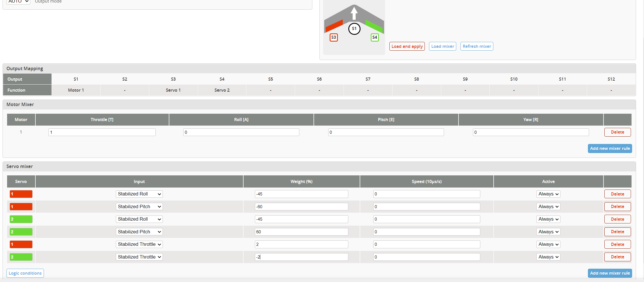The width and height of the screenshot is (644, 282).
Task: Open the Stabilized Roll input dropdown for the first rule
Action: [139, 194]
